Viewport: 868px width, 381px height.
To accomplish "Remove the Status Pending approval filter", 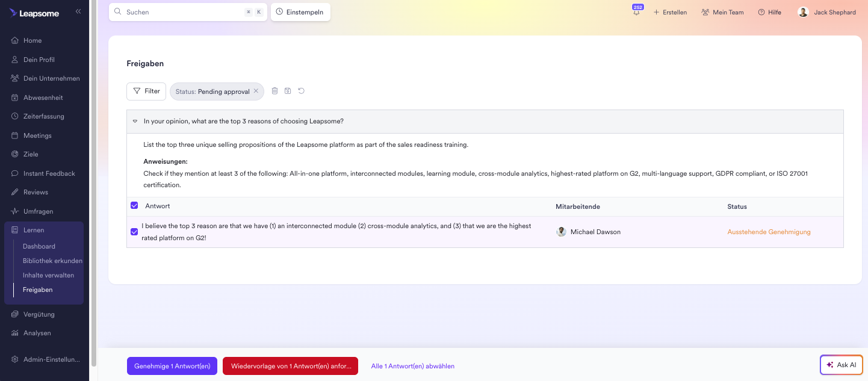I will [x=256, y=91].
